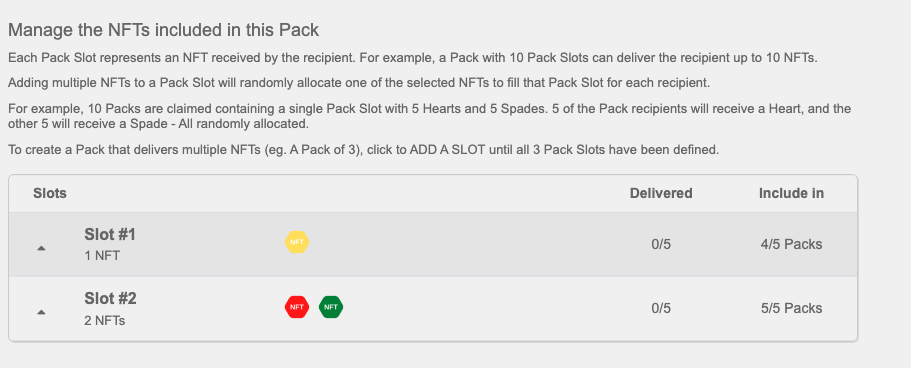Screen dimensions: 911x368
Task: Click the '2 NFTs' count under Slot #2
Action: [x=105, y=320]
